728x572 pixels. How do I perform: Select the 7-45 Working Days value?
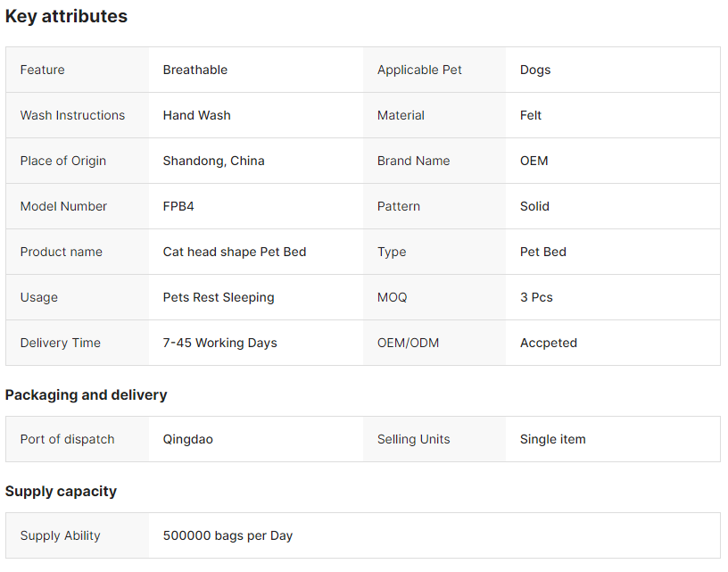(219, 343)
